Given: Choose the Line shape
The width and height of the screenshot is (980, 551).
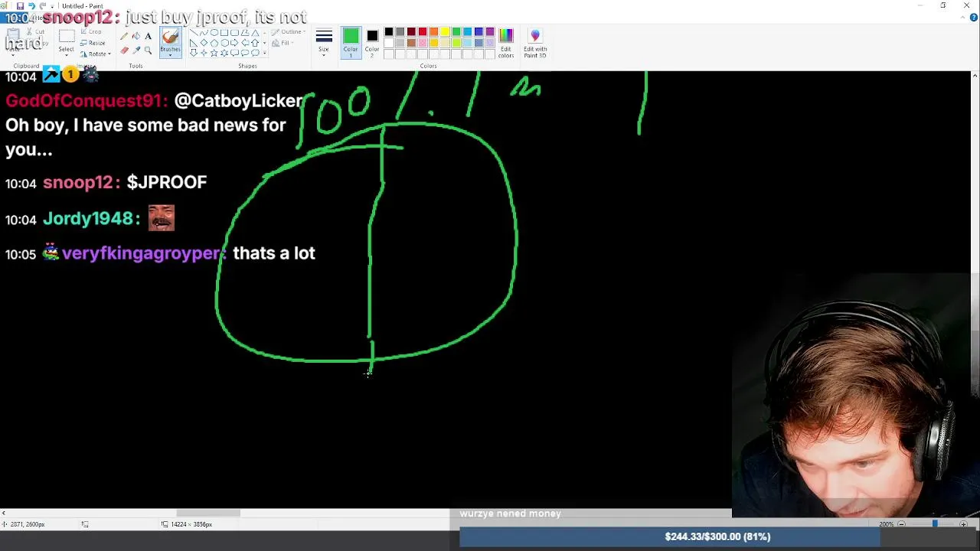Looking at the screenshot, I should tap(194, 32).
